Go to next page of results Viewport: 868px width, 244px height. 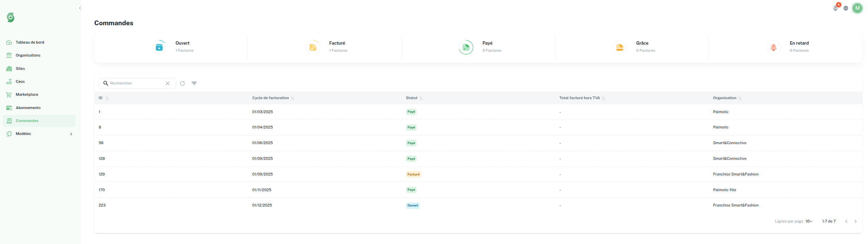tap(855, 222)
